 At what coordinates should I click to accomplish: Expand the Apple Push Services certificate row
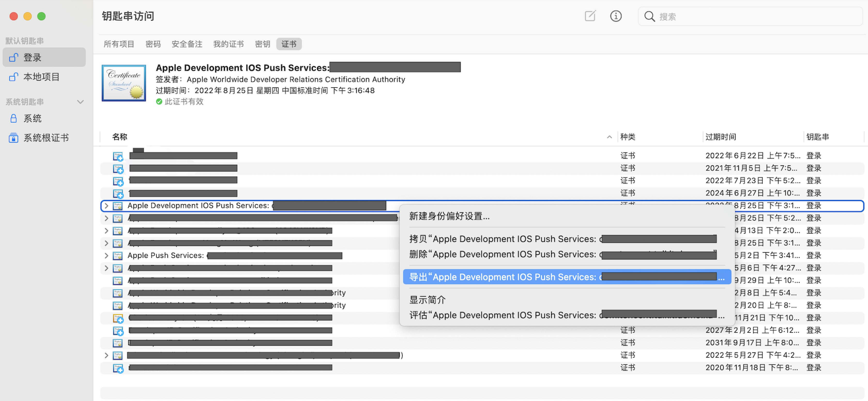click(x=106, y=256)
